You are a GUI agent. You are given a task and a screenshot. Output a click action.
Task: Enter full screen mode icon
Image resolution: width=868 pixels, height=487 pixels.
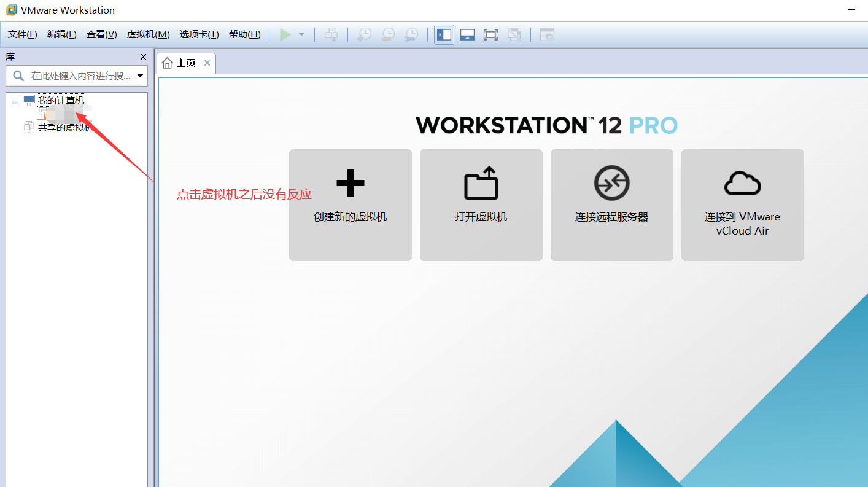(x=490, y=34)
